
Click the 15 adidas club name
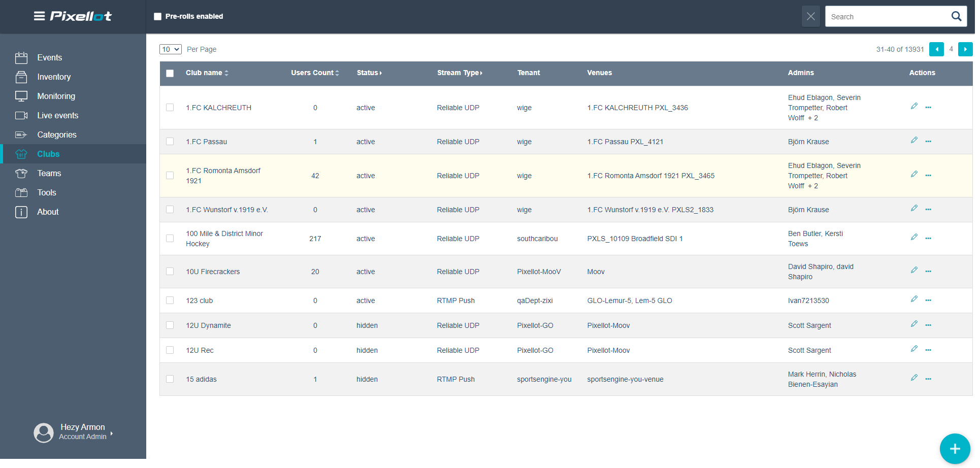(201, 379)
